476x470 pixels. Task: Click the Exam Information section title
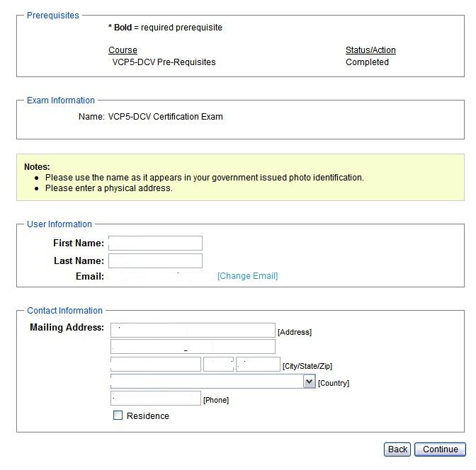60,101
